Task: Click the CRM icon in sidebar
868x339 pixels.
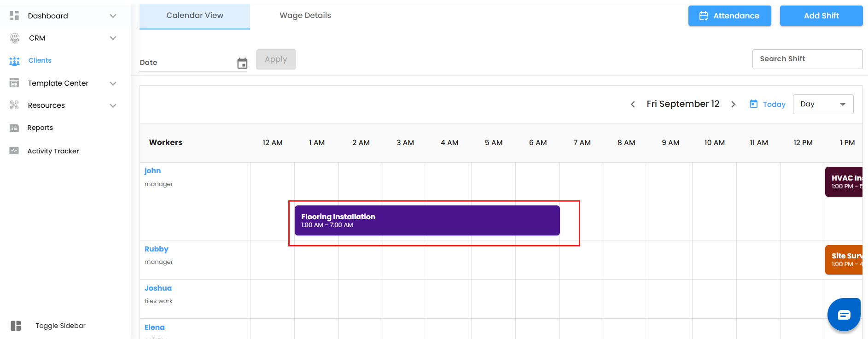Action: [x=15, y=38]
